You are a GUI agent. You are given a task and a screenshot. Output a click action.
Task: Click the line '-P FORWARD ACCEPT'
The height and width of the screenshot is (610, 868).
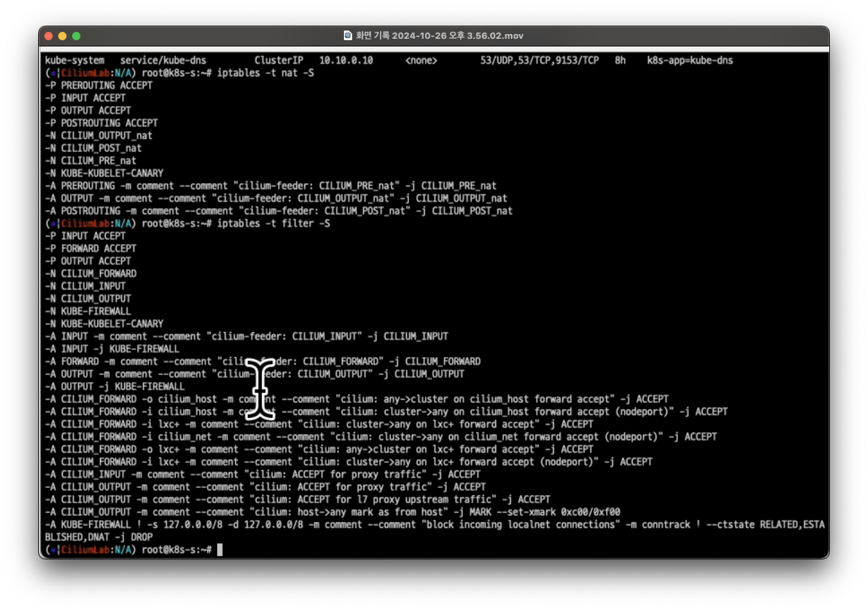point(90,248)
